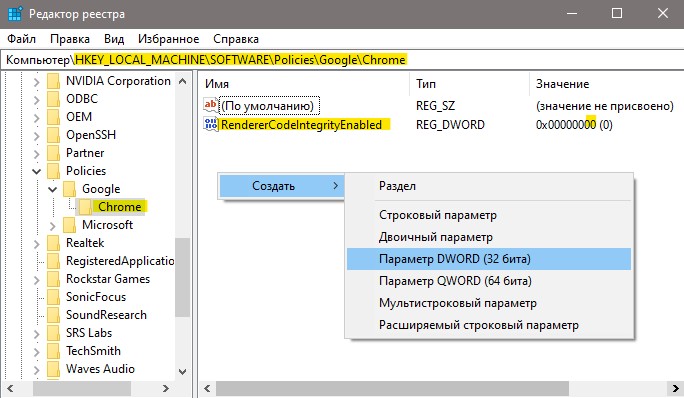The height and width of the screenshot is (398, 684).
Task: Expand the Realtek key
Action: (x=37, y=244)
